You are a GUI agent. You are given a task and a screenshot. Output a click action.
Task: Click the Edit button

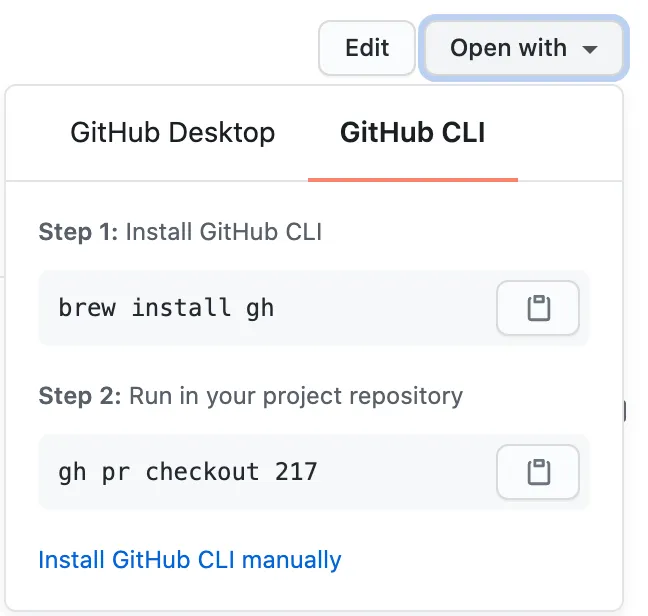click(367, 48)
